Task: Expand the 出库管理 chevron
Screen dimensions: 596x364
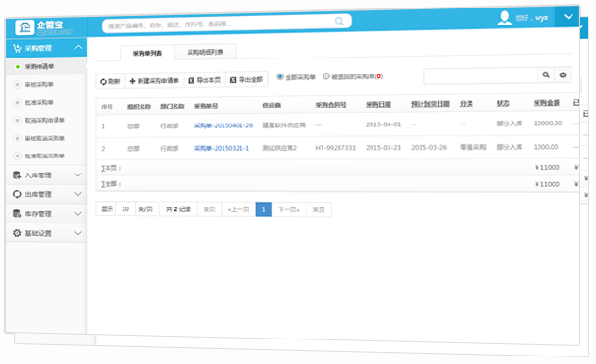Action: click(78, 194)
